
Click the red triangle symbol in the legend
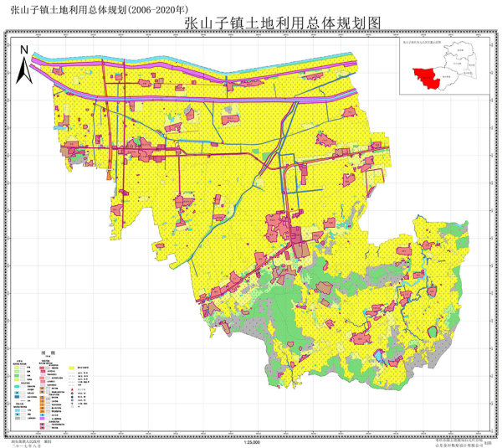point(72,389)
